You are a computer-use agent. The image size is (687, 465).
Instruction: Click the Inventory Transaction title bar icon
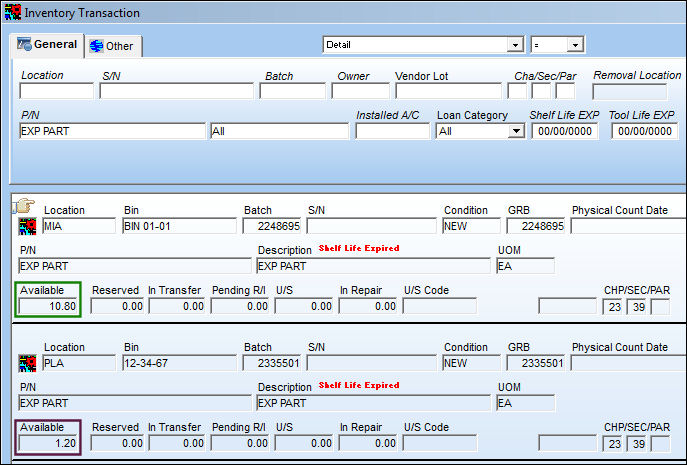point(12,12)
